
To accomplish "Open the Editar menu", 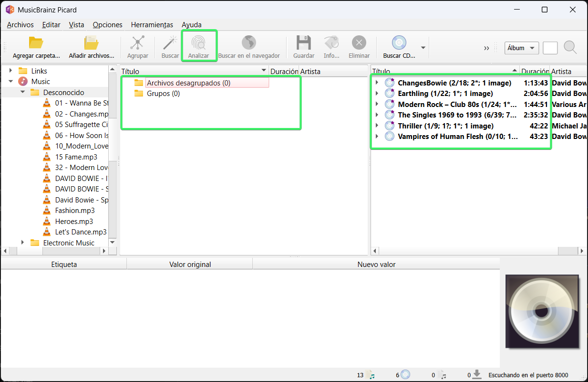I will [51, 25].
